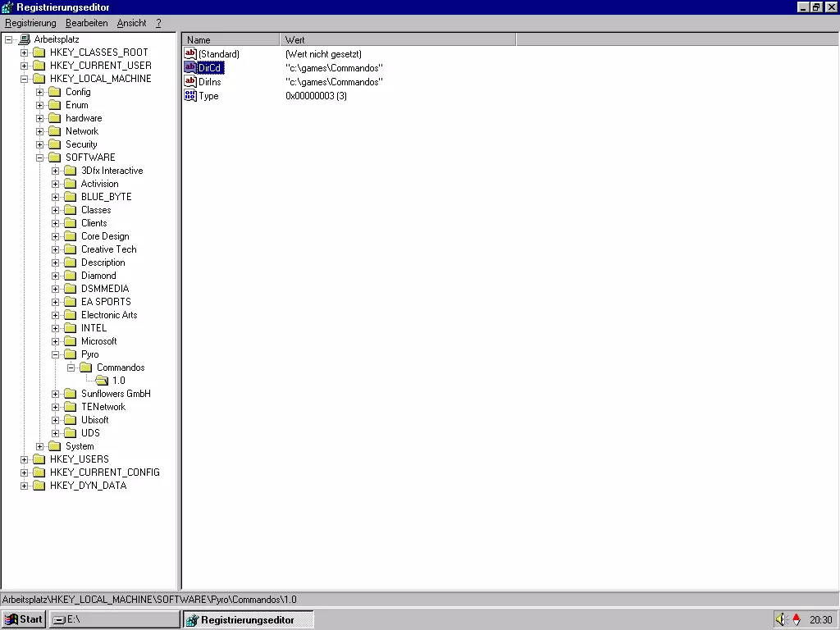
Task: Click the Security folder icon
Action: 55,144
